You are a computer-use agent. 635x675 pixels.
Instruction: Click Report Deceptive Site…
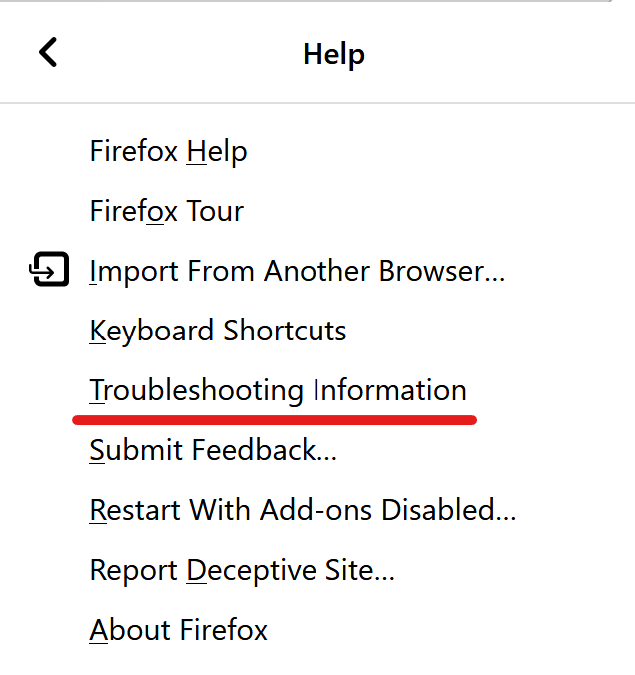click(242, 570)
